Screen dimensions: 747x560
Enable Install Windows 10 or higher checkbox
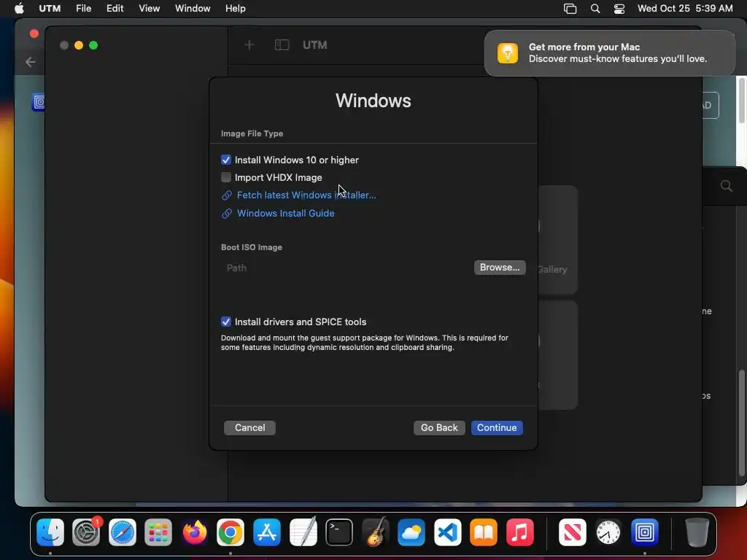pyautogui.click(x=226, y=160)
